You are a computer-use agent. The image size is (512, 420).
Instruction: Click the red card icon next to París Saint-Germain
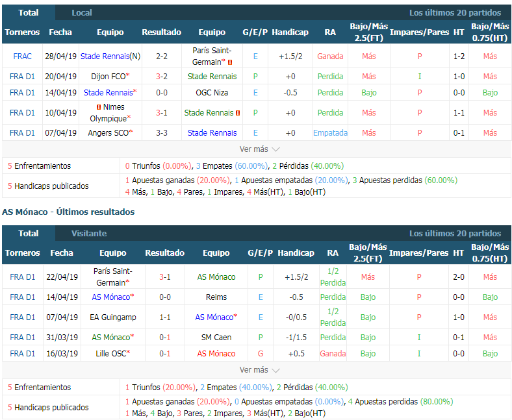pyautogui.click(x=230, y=62)
